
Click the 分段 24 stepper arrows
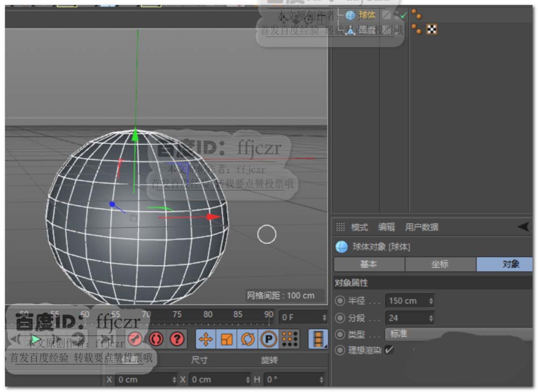[431, 318]
